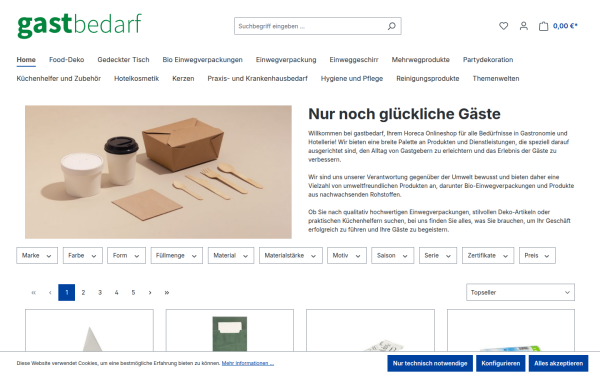The image size is (600, 375).
Task: Expand the Farbe filter
Action: [x=83, y=255]
